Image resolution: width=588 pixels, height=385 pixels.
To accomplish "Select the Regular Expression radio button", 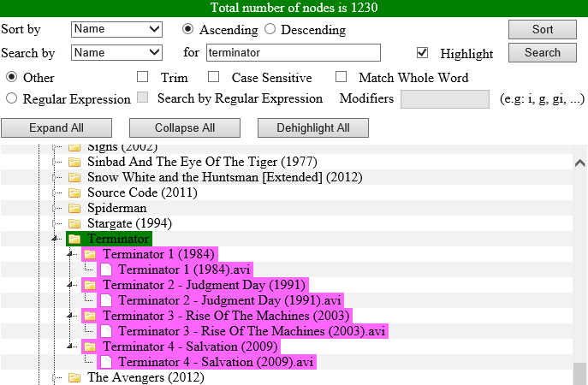I will pyautogui.click(x=12, y=98).
